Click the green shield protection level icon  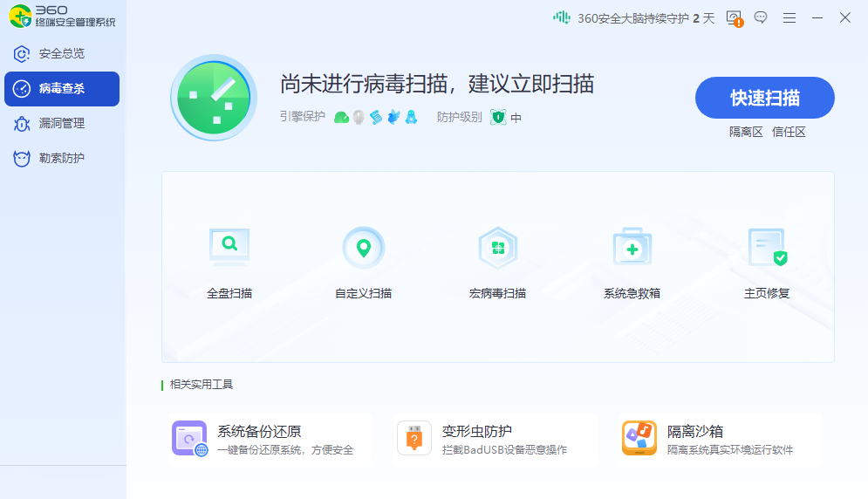point(498,117)
